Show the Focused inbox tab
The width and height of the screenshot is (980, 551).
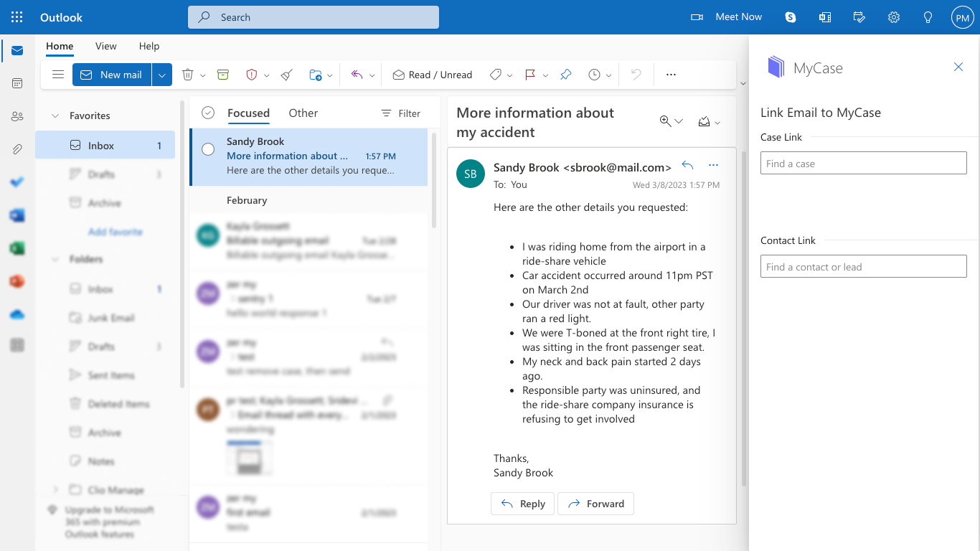(x=248, y=113)
